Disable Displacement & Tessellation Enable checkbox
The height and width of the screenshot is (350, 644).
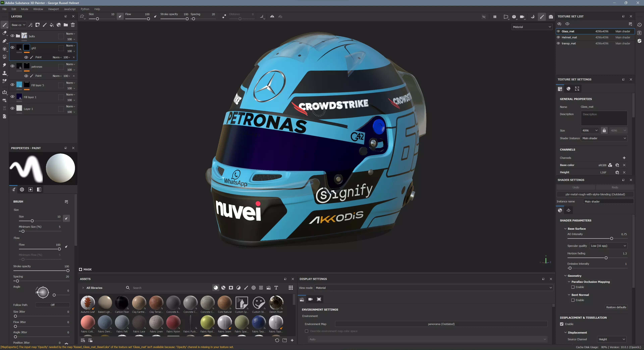[562, 324]
